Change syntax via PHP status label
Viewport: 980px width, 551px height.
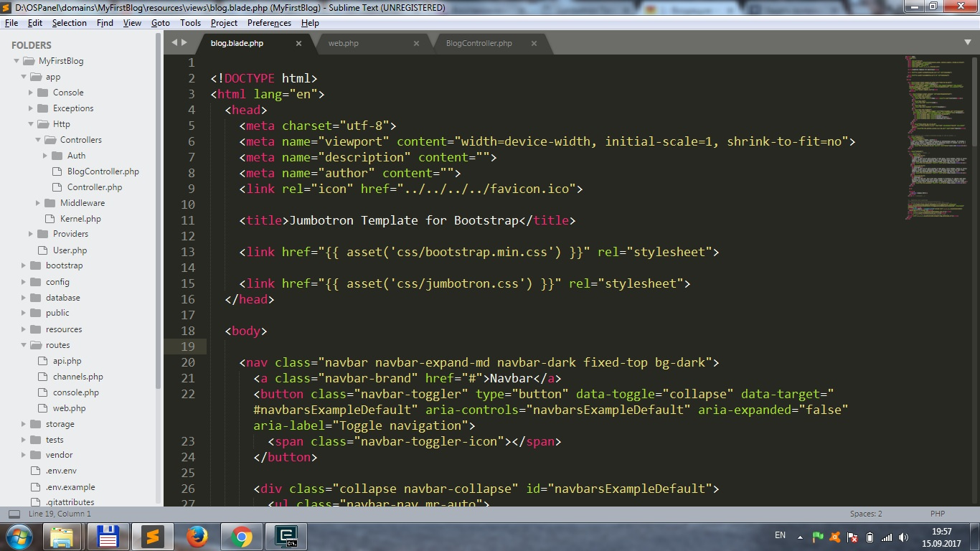(938, 514)
